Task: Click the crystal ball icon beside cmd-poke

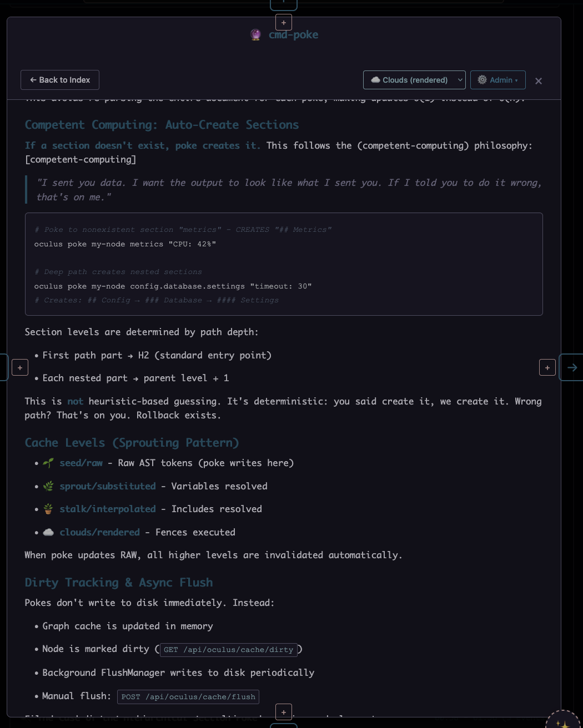Action: coord(255,35)
